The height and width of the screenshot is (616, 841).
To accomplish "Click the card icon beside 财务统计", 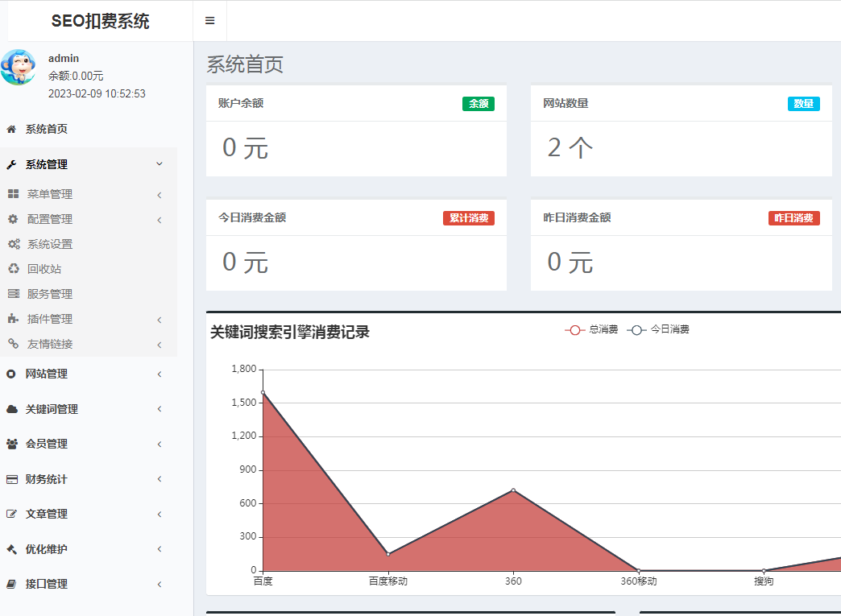I will 12,479.
